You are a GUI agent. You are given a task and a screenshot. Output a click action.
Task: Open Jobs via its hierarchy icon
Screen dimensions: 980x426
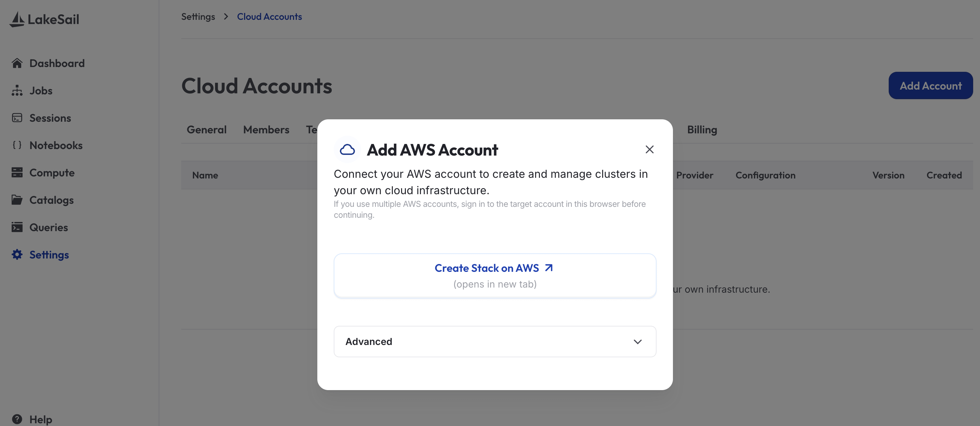pyautogui.click(x=17, y=91)
